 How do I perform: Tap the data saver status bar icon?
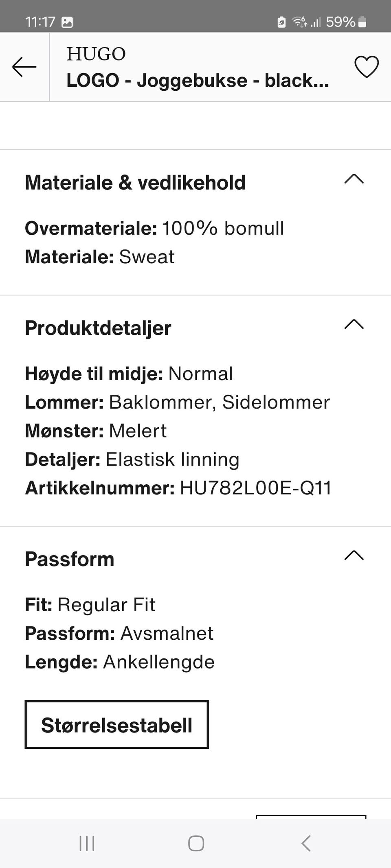281,22
